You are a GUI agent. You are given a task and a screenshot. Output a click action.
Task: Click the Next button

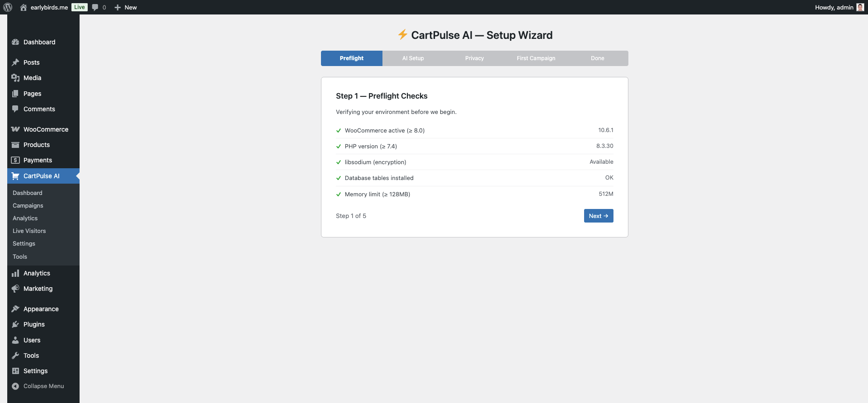[598, 216]
